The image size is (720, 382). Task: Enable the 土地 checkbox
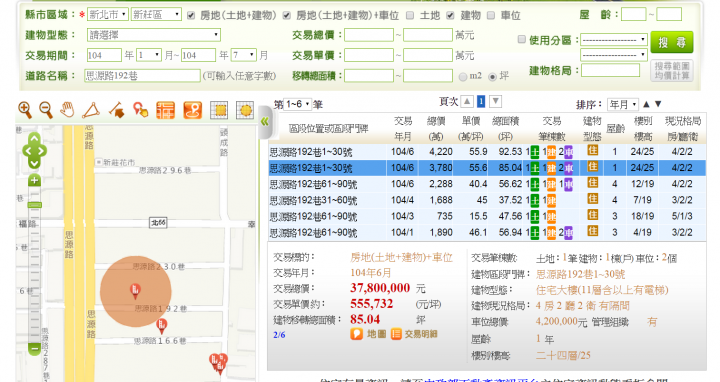(410, 16)
